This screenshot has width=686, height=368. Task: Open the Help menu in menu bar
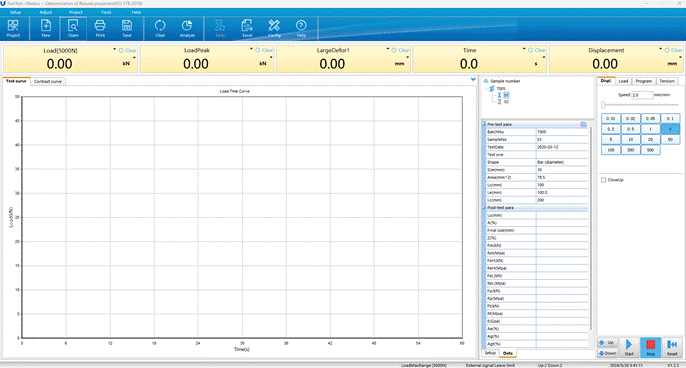pyautogui.click(x=136, y=12)
